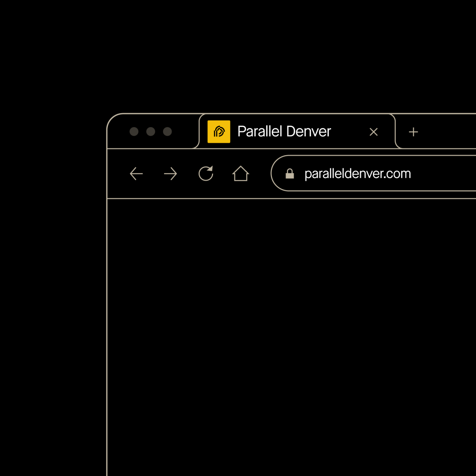Viewport: 476px width, 476px height.
Task: Click the yellow Parallel Denver favicon
Action: [219, 132]
